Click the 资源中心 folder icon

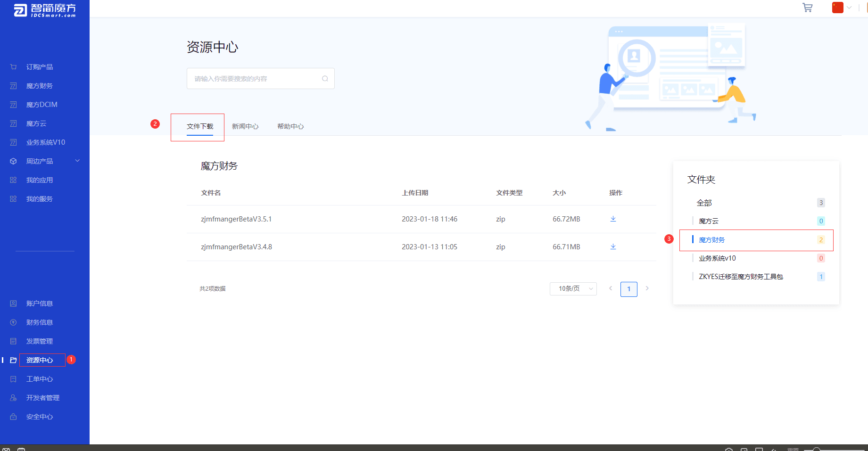13,360
